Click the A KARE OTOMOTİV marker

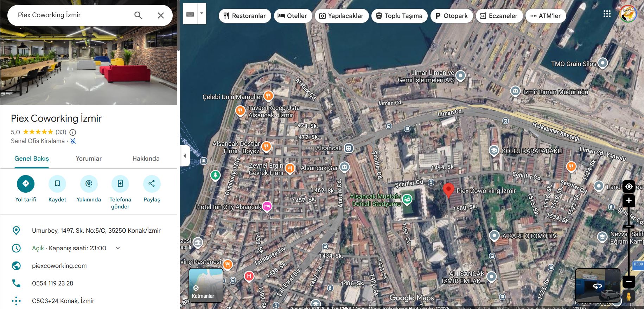(x=495, y=236)
